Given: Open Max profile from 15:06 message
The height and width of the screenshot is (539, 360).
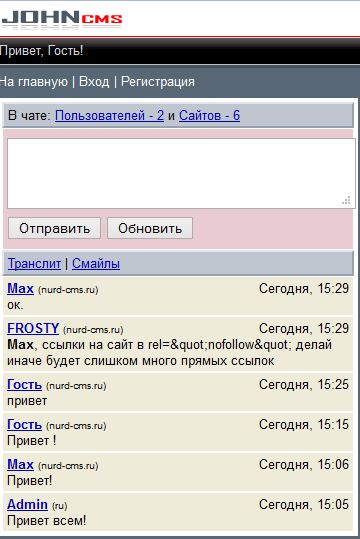Looking at the screenshot, I should point(21,464).
